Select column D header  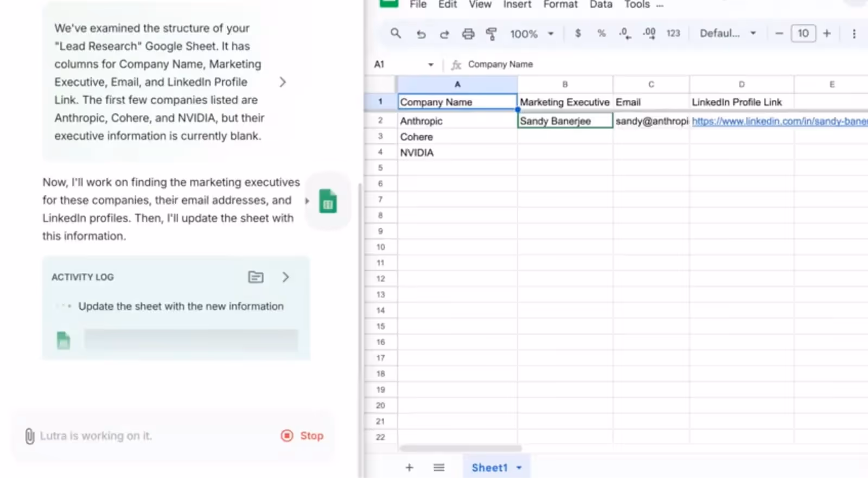[x=742, y=85]
